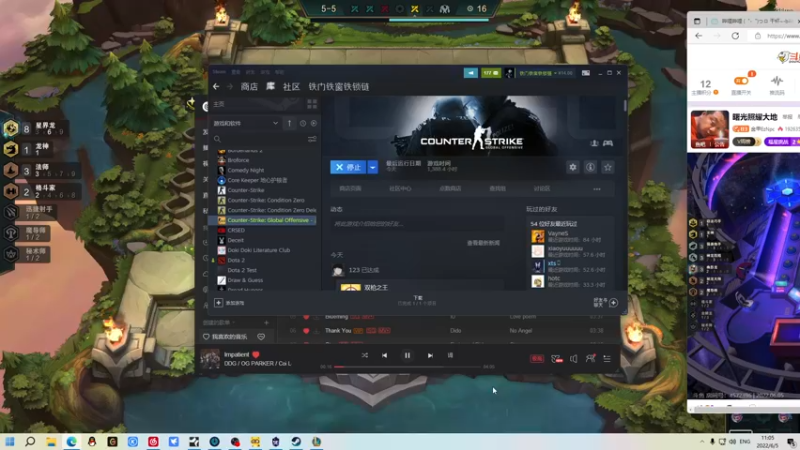
Task: Select Deceit in the library list
Action: click(235, 240)
